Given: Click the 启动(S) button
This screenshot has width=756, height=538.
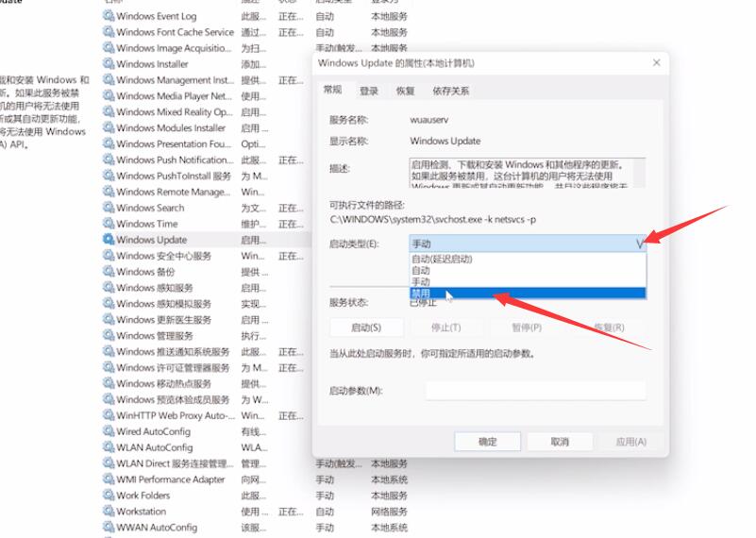Looking at the screenshot, I should (x=366, y=328).
